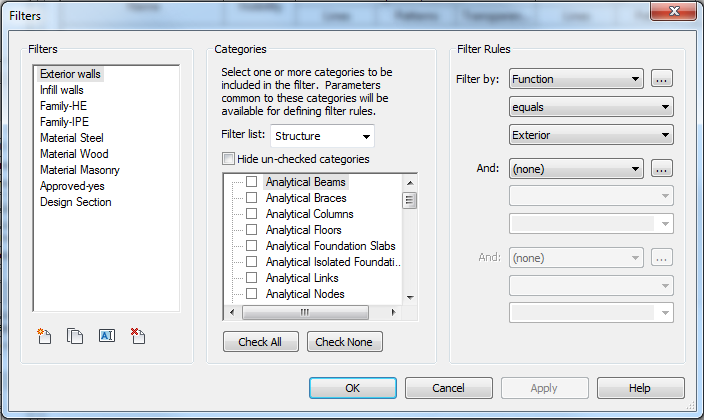Screen dimensions: 704x420
Task: Open ellipsis button beside first And rule
Action: tap(661, 169)
